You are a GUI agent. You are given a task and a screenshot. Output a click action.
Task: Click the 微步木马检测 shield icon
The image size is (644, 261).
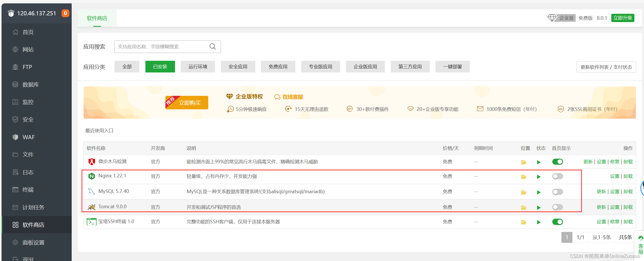click(92, 162)
